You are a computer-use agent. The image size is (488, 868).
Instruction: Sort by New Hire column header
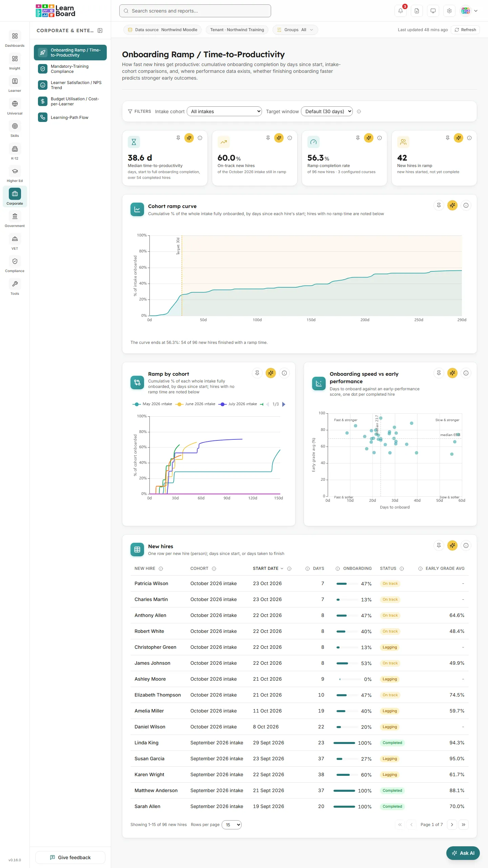pos(145,569)
